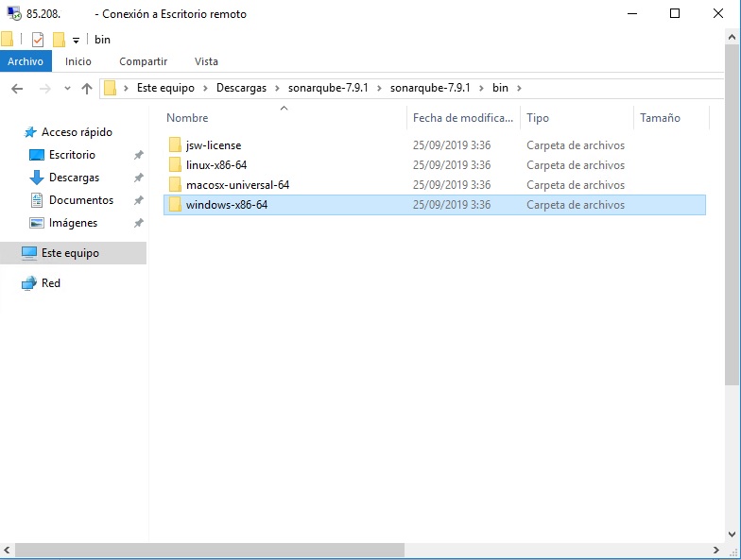The image size is (741, 560).
Task: Click the Explorer window folder icon
Action: tap(7, 40)
